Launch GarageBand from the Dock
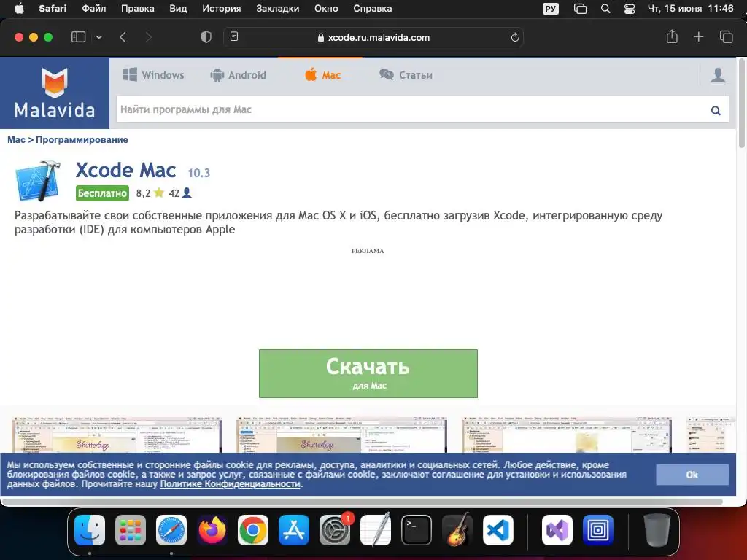 tap(457, 529)
